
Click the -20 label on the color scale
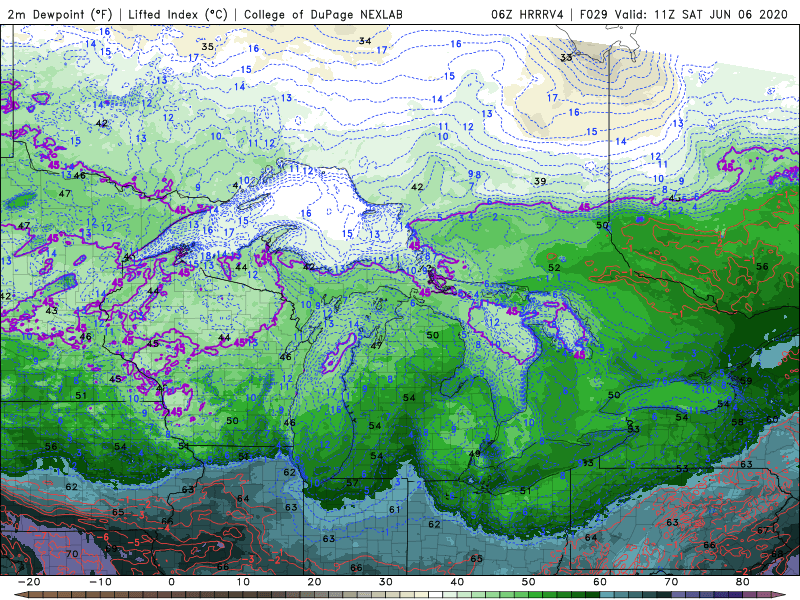tap(29, 582)
